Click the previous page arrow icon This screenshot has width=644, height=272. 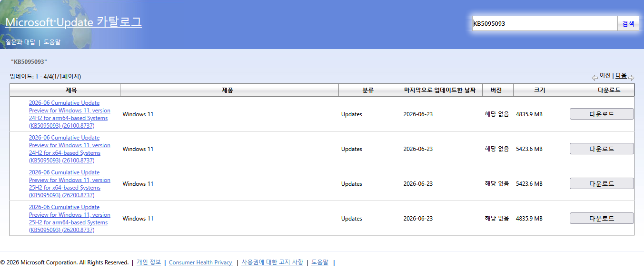[594, 78]
